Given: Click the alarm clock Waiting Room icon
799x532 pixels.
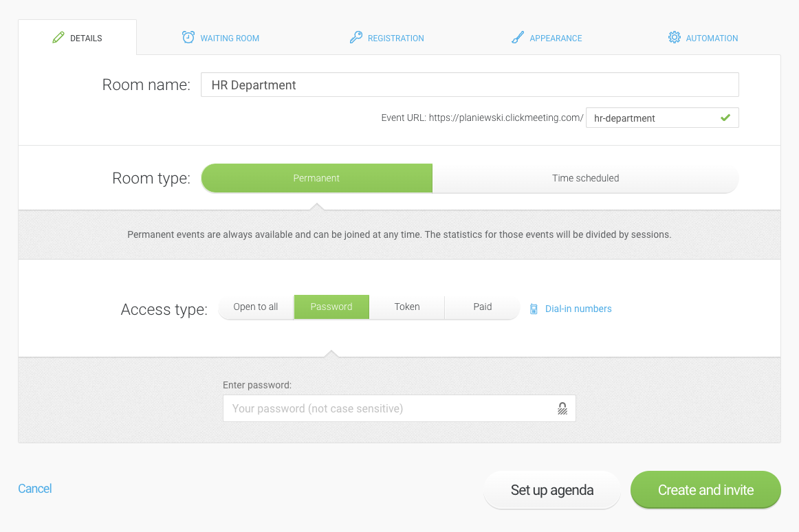Looking at the screenshot, I should (x=188, y=37).
